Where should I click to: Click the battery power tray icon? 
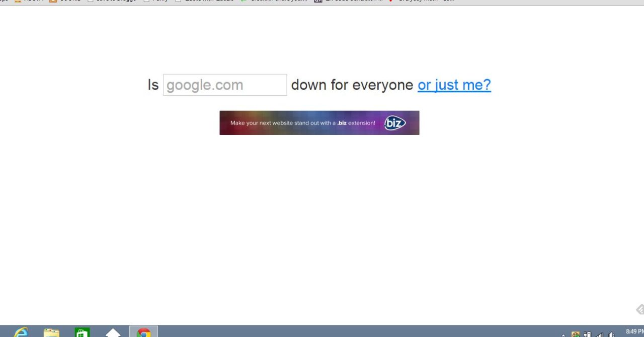point(587,334)
